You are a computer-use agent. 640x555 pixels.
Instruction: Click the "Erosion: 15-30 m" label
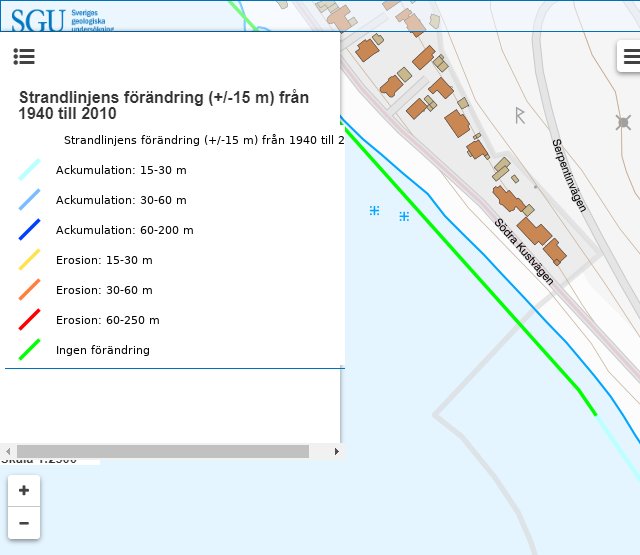tap(104, 260)
